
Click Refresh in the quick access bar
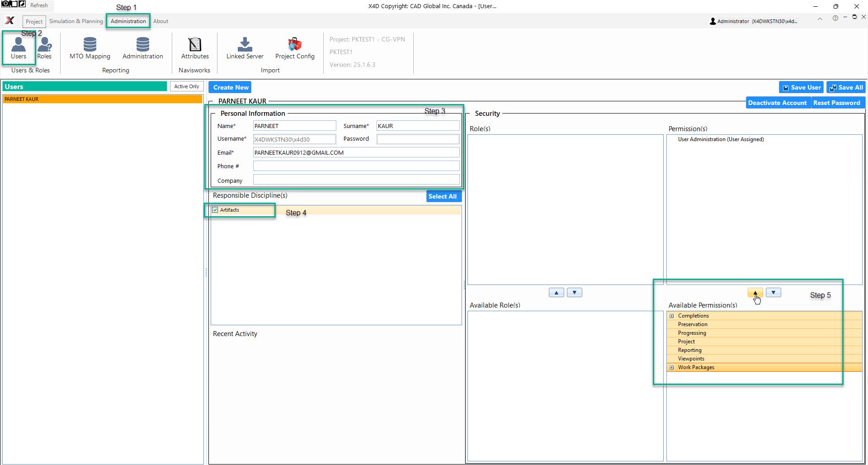coord(39,5)
